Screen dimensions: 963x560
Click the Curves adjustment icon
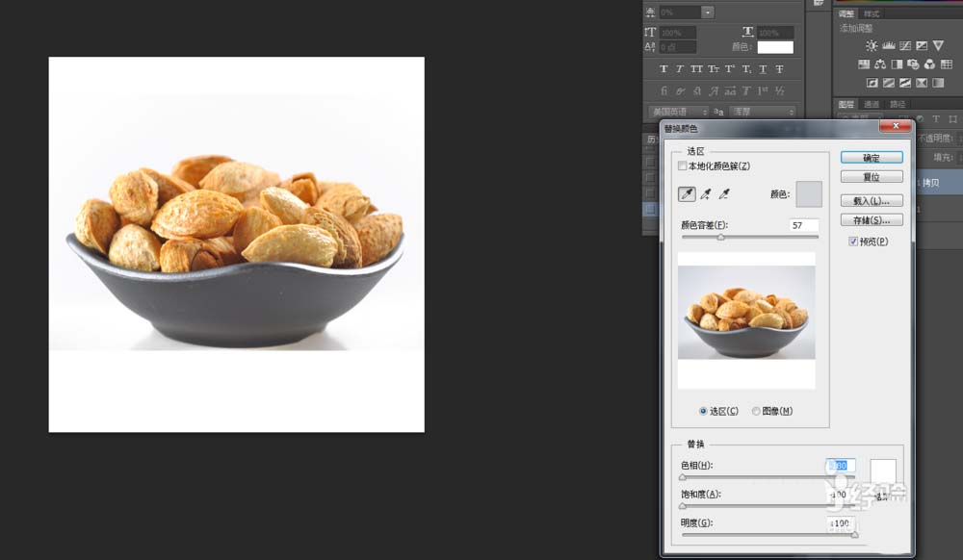click(x=905, y=45)
